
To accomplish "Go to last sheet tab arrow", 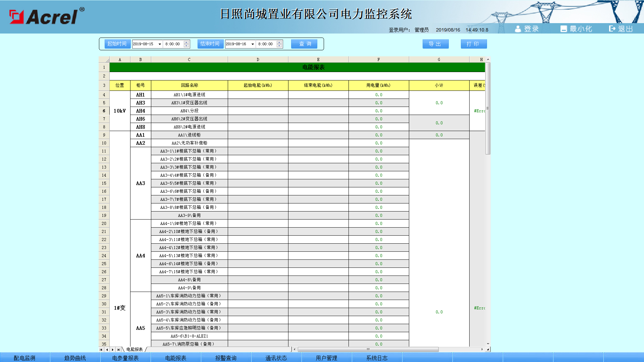I will tap(118, 349).
